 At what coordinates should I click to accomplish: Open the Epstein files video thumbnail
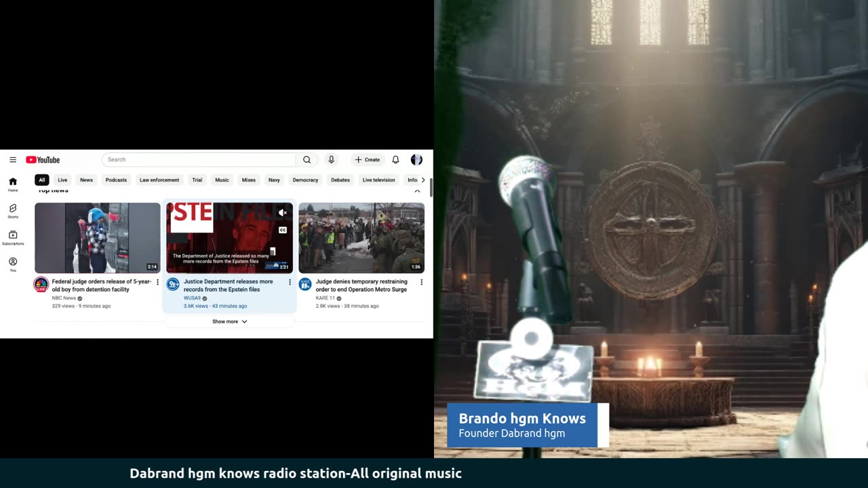tap(230, 238)
